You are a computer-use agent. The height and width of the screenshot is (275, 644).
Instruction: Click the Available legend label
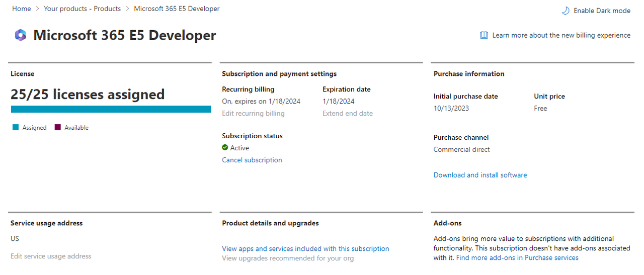point(76,128)
